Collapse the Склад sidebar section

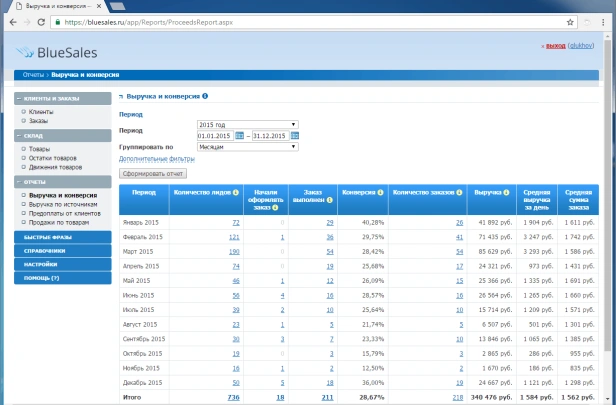point(19,135)
